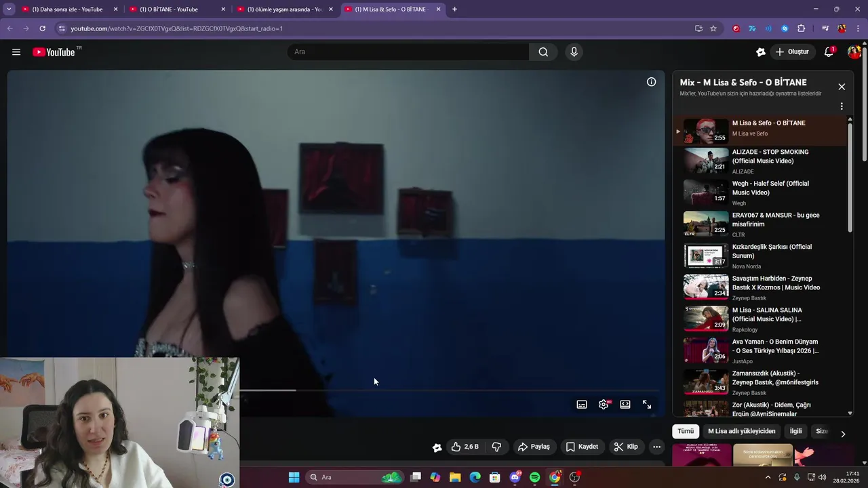Open the YouTube account avatar menu
Viewport: 868px width, 488px height.
click(x=854, y=52)
